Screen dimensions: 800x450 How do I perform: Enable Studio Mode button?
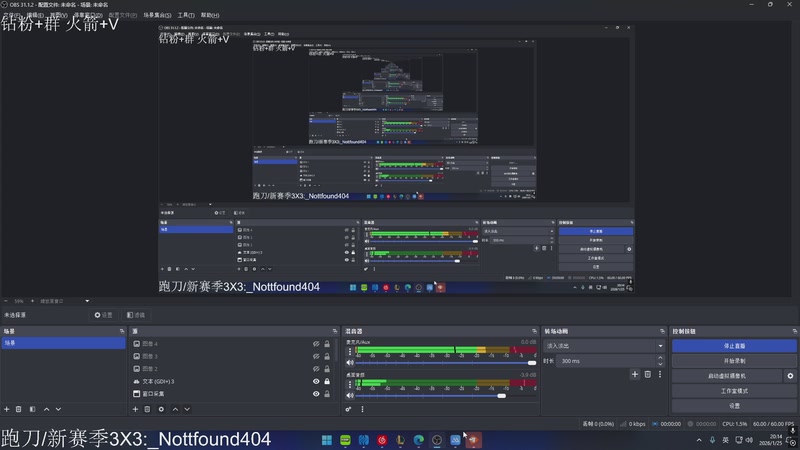[734, 391]
